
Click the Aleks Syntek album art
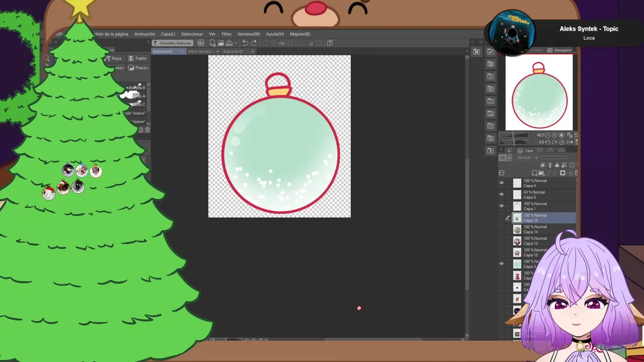click(512, 33)
